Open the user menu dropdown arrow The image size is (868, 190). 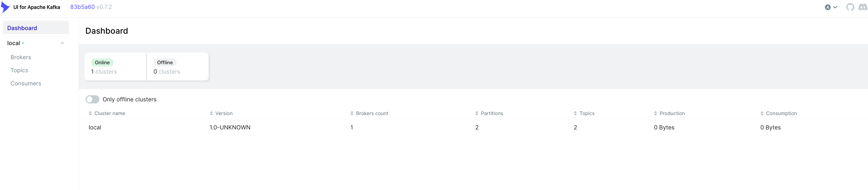pos(835,7)
